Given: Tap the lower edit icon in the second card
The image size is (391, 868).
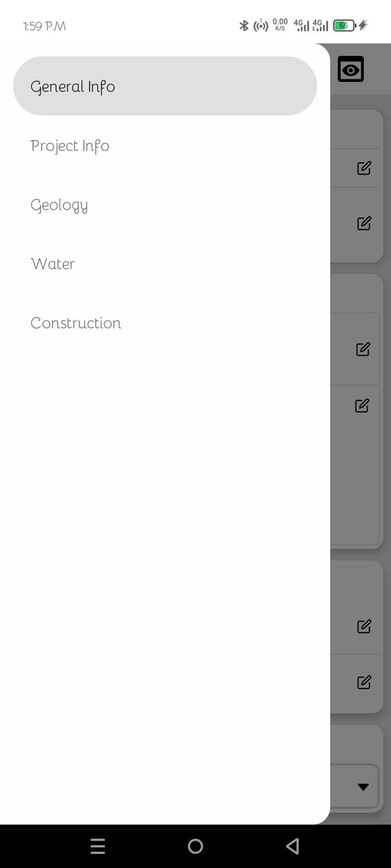Looking at the screenshot, I should (x=362, y=405).
